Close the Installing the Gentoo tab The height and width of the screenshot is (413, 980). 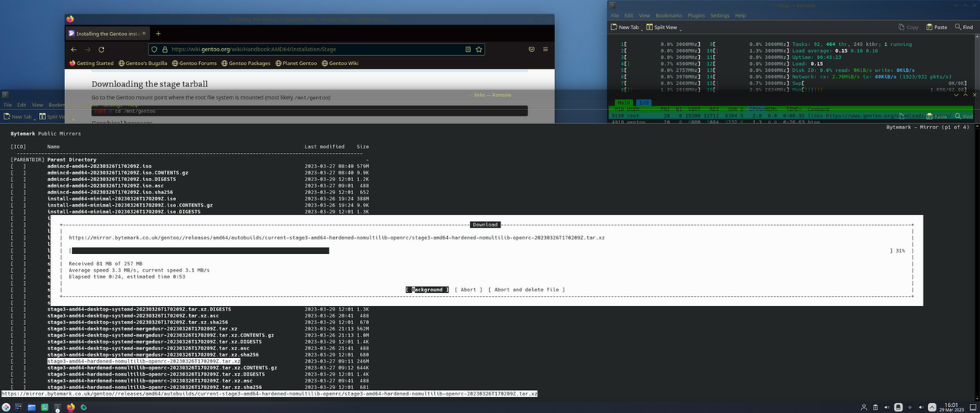[x=143, y=34]
